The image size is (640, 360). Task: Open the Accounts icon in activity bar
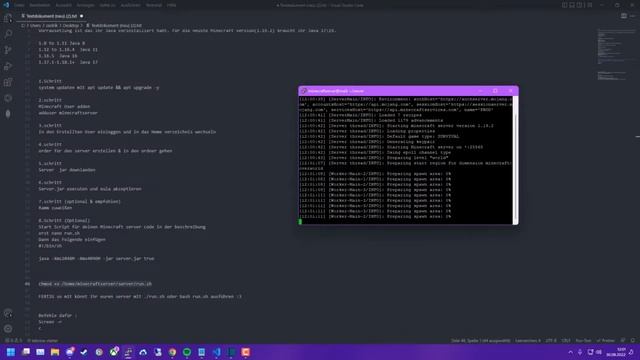8,313
